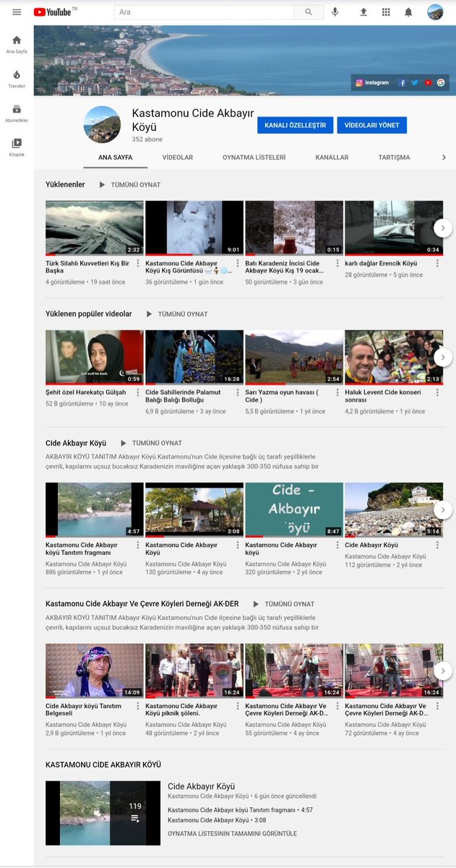Screen dimensions: 456x868
Task: Open Facebook icon on channel banner
Action: pyautogui.click(x=403, y=82)
